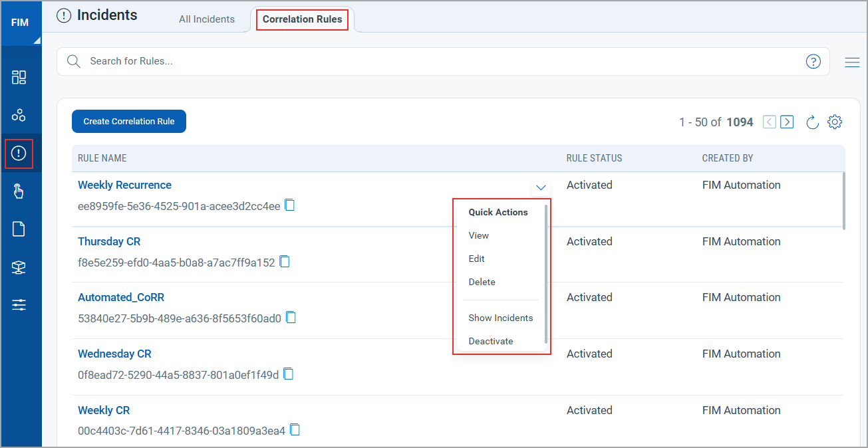
Task: Refresh the correlation rules list
Action: [812, 122]
